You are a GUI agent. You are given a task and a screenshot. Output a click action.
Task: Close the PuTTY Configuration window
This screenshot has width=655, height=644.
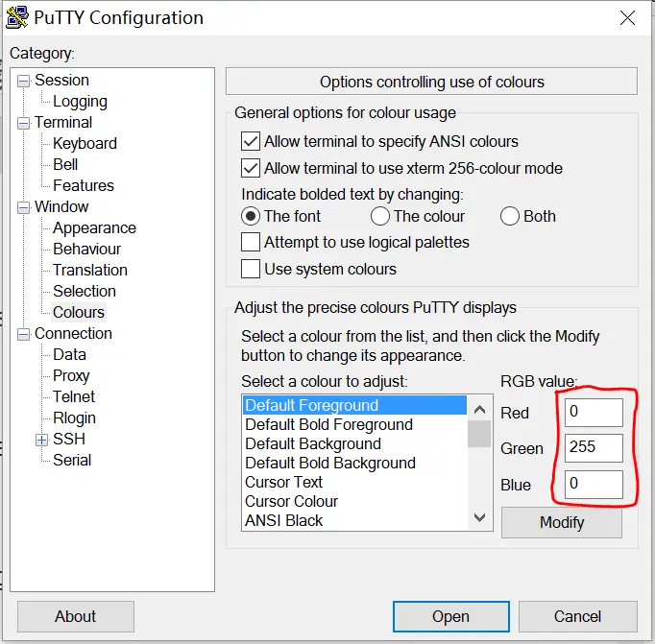pyautogui.click(x=627, y=18)
